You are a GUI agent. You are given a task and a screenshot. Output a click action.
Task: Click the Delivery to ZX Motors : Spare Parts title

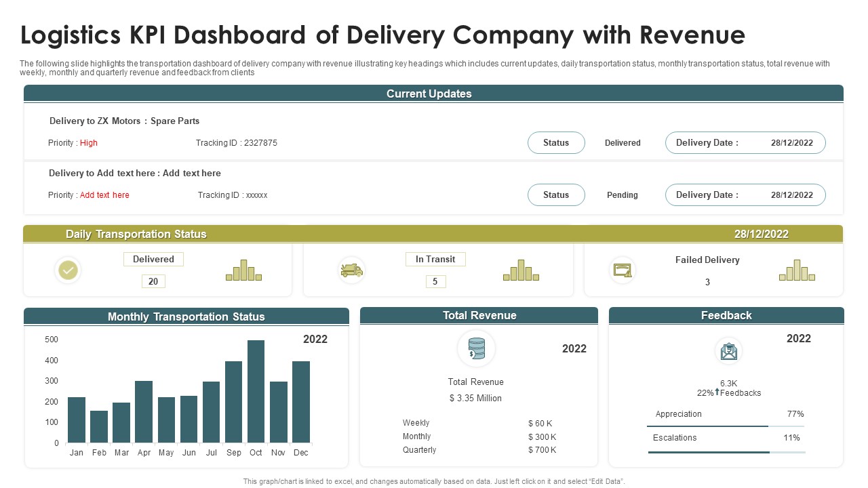pos(124,121)
